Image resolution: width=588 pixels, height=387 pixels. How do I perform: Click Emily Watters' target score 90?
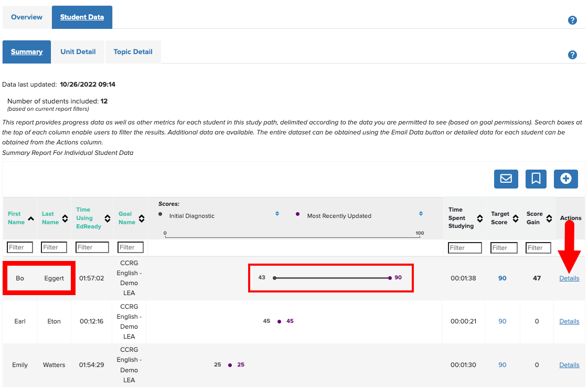click(502, 365)
